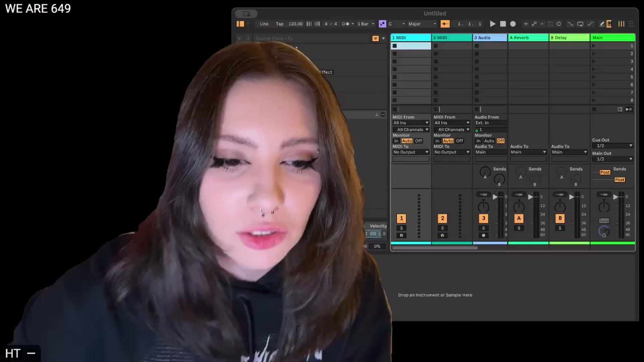Toggle the Draw Mode pencil icon

[x=602, y=24]
